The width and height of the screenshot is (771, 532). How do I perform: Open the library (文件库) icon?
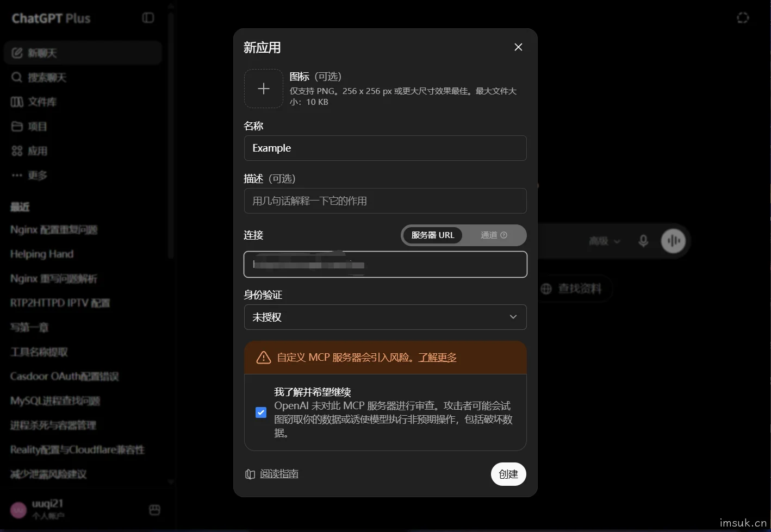(x=17, y=102)
